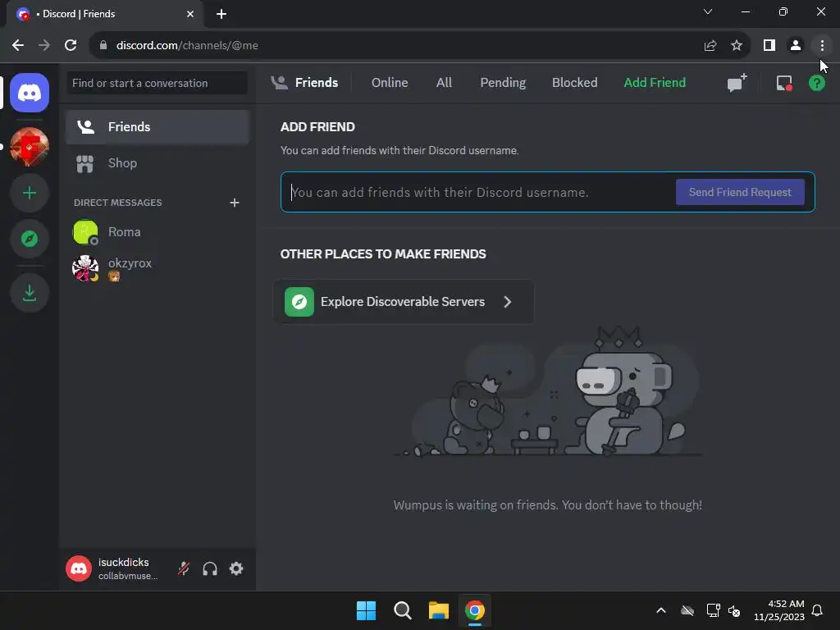Click Send Friend Request button
Screen dimensions: 840x630
tap(740, 192)
